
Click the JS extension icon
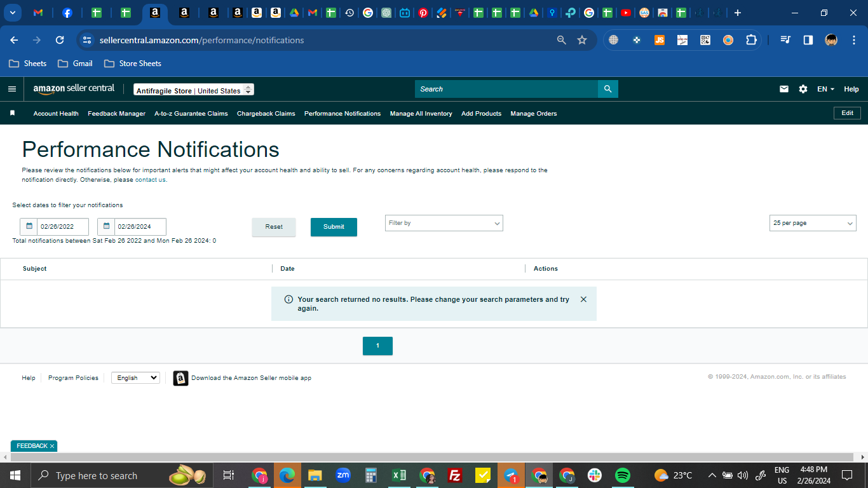(x=660, y=40)
